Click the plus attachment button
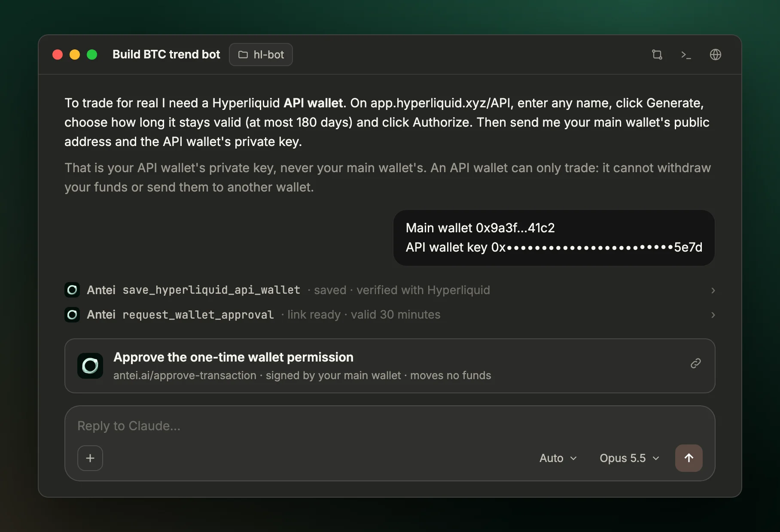The height and width of the screenshot is (532, 780). pyautogui.click(x=90, y=458)
